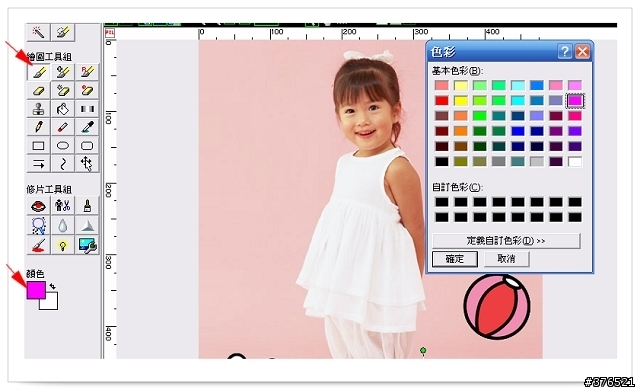This screenshot has height=390, width=640.
Task: Click the 修片工具組 heading
Action: pos(49,189)
